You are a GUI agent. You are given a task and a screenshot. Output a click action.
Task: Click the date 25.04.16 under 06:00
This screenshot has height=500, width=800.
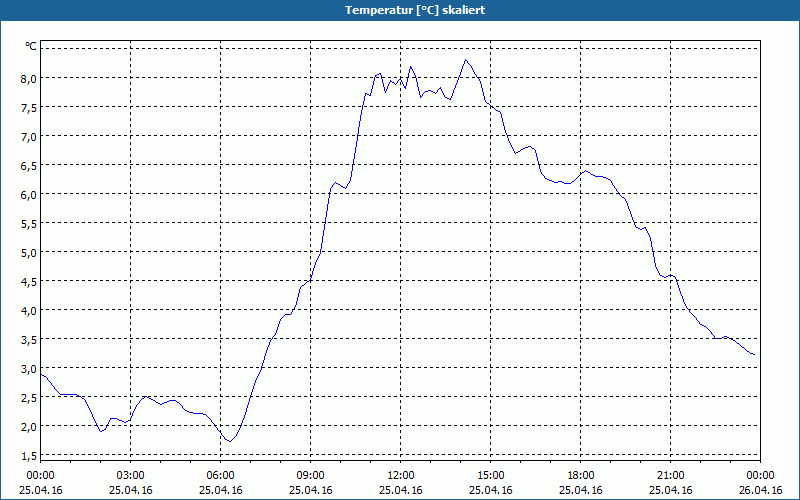coord(220,490)
